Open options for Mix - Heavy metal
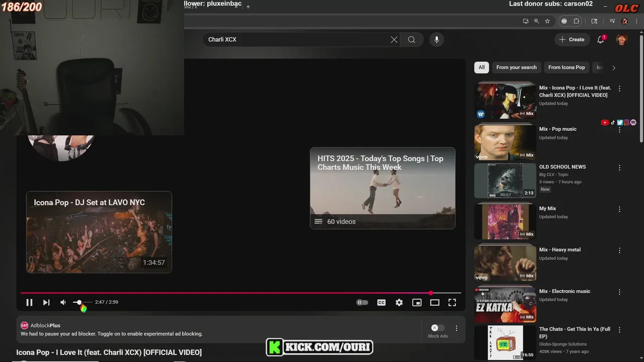 tap(619, 250)
